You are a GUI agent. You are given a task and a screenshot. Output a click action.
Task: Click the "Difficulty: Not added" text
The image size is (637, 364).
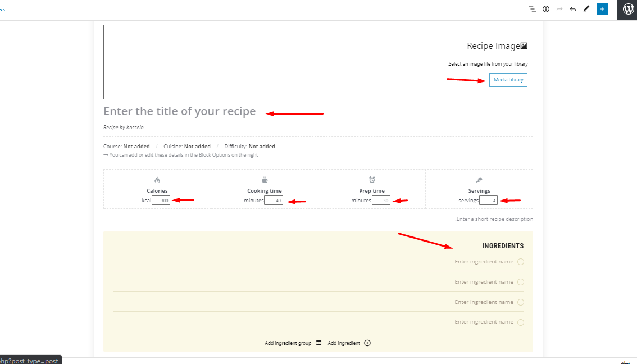tap(249, 146)
